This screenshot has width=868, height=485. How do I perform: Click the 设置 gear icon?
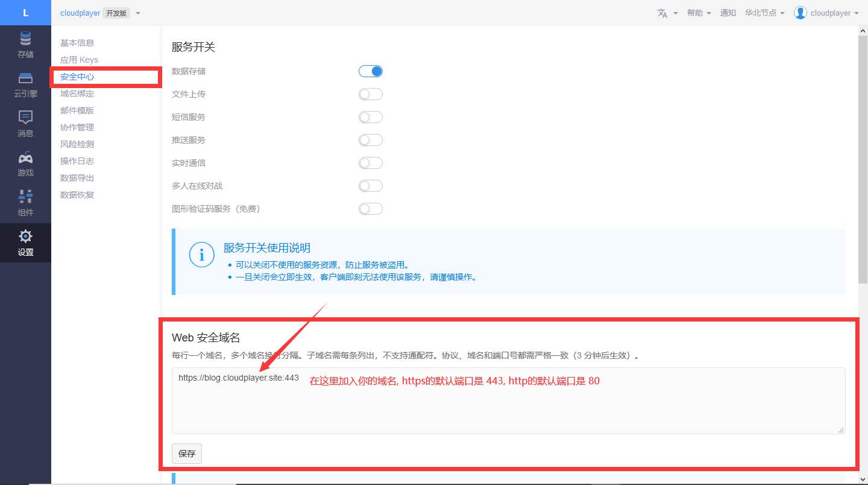(25, 236)
